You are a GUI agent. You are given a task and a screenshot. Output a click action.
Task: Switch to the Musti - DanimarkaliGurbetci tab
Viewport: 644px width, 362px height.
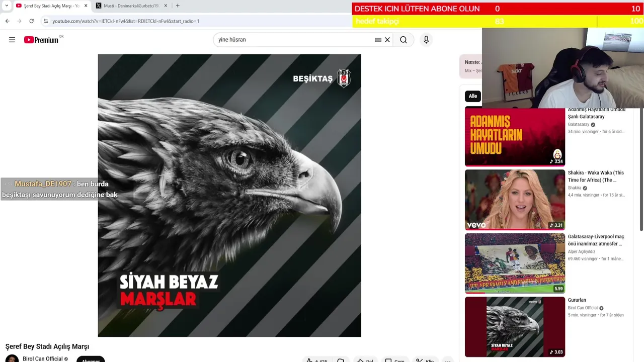[x=132, y=6]
